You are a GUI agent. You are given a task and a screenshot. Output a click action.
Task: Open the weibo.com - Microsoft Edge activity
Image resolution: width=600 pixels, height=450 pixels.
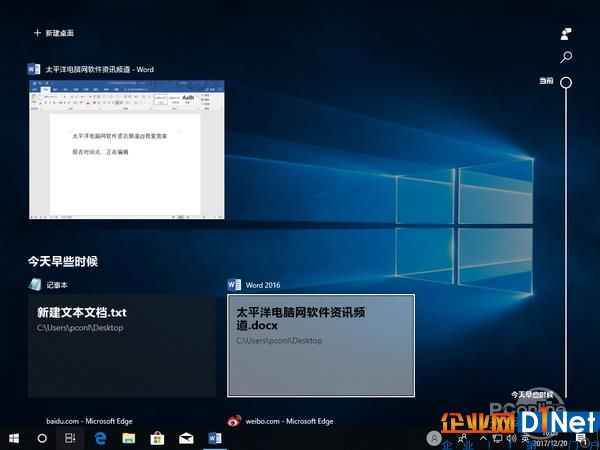289,421
